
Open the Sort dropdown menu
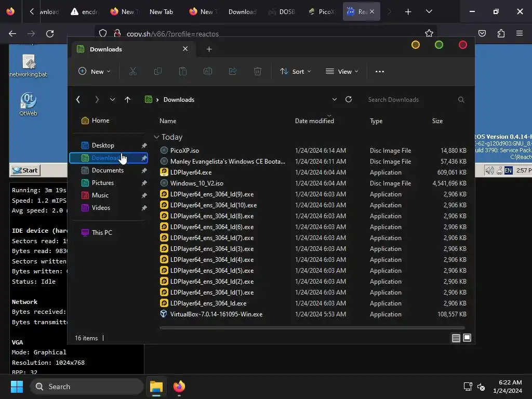(x=295, y=72)
